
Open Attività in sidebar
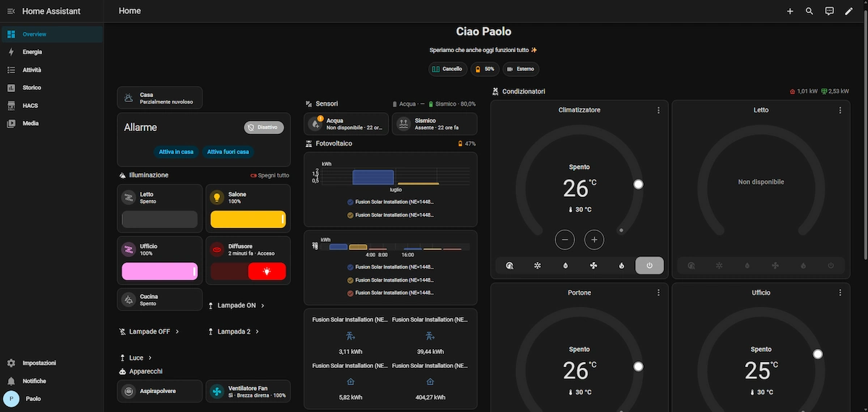[x=51, y=70]
